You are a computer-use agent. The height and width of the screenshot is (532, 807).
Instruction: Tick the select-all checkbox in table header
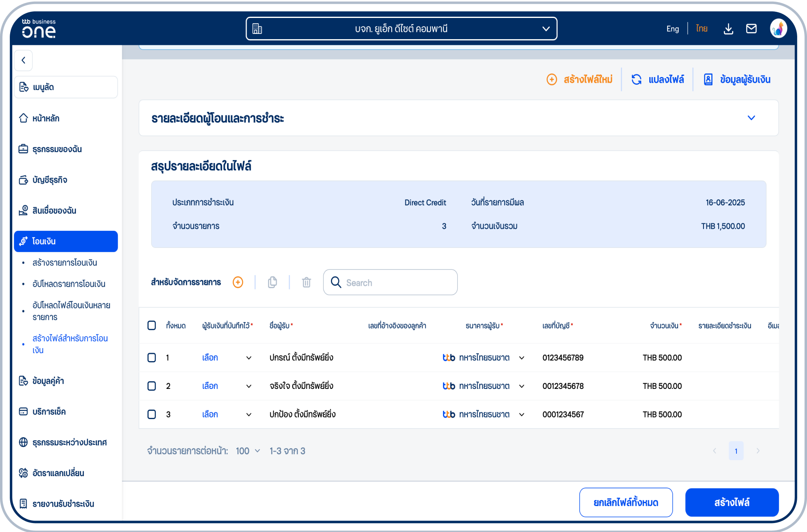pyautogui.click(x=152, y=325)
